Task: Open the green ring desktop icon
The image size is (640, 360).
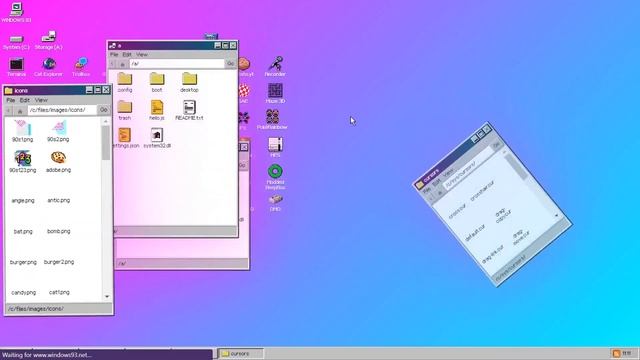Action: [x=275, y=171]
